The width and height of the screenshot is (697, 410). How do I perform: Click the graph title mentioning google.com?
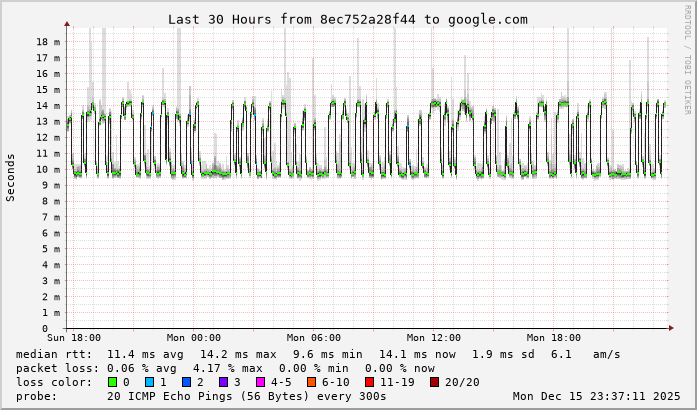pyautogui.click(x=347, y=19)
